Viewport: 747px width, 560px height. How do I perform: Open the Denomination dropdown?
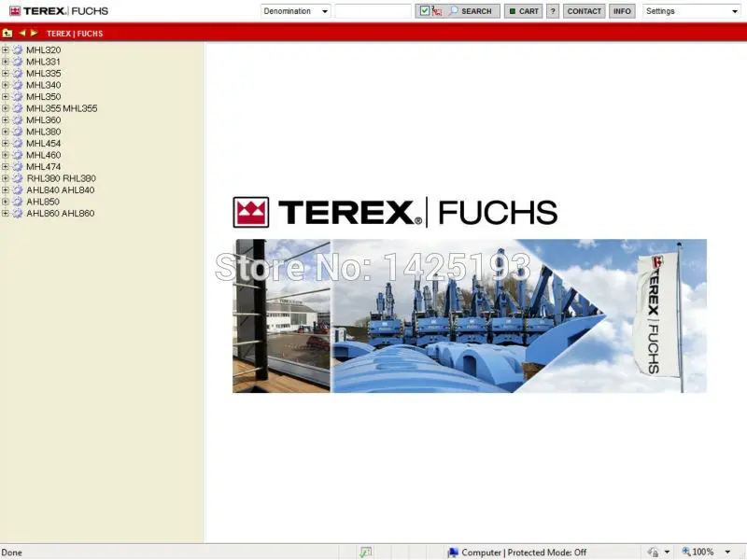[295, 10]
